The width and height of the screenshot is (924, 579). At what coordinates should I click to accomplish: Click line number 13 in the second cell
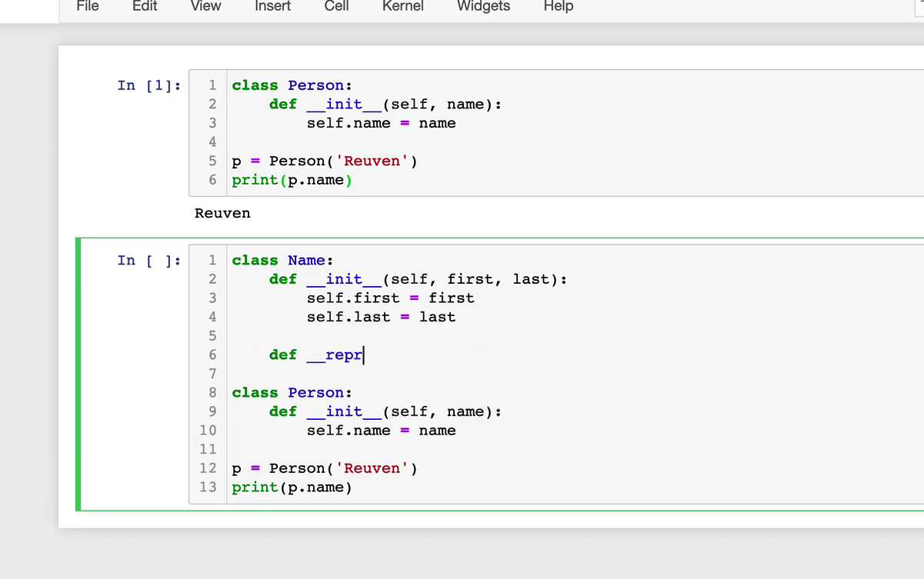[207, 487]
